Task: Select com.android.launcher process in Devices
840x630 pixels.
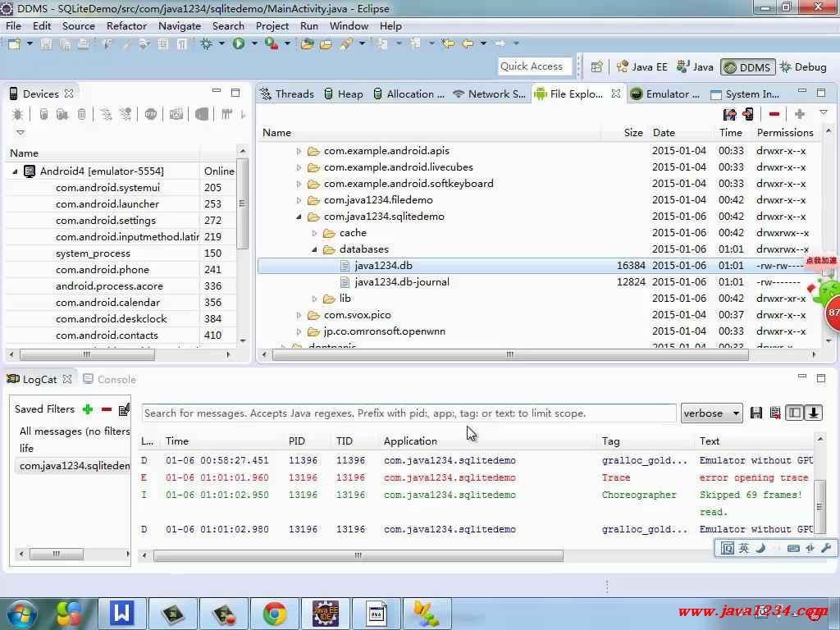Action: click(x=107, y=204)
